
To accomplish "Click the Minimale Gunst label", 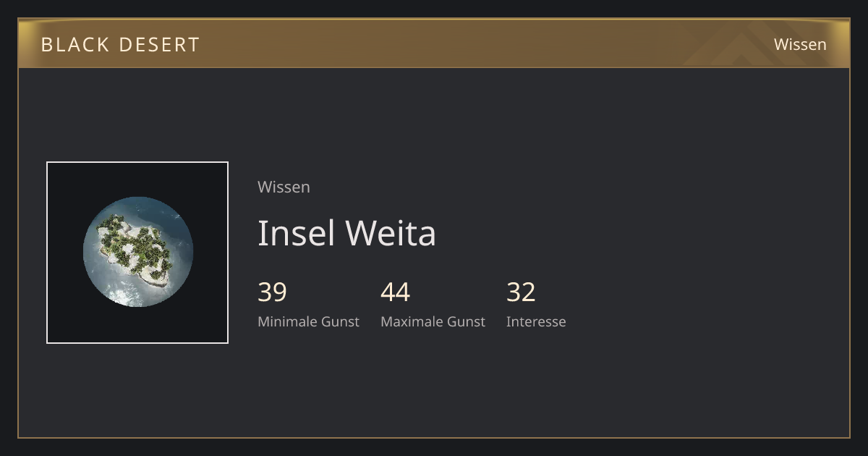I will [x=308, y=321].
